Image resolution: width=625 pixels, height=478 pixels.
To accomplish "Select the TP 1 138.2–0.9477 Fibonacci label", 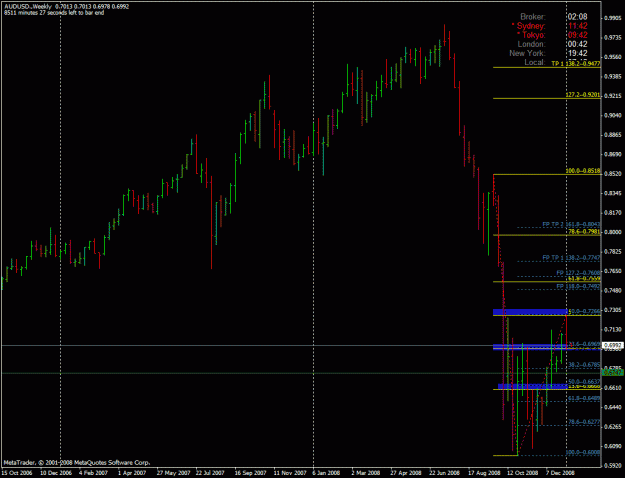I will point(576,63).
